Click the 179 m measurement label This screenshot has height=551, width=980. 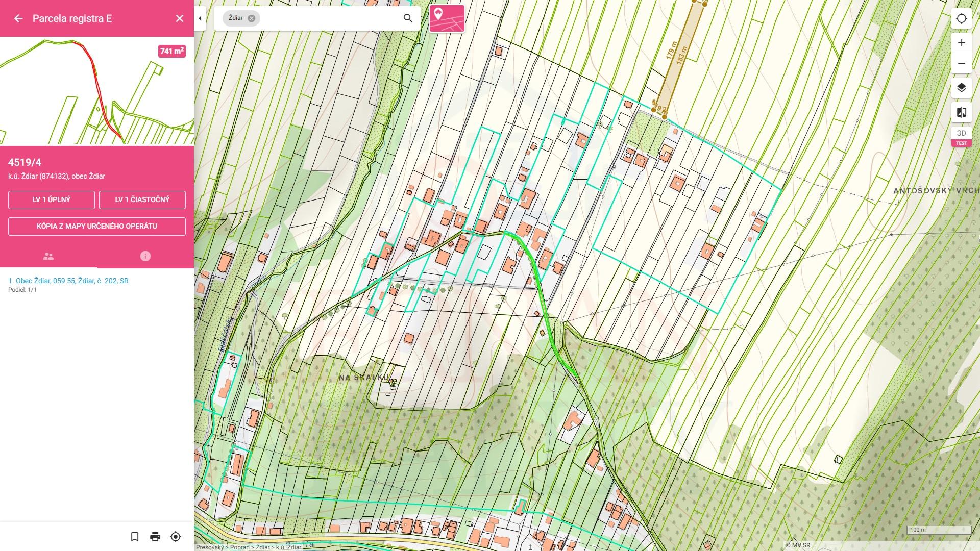click(672, 51)
